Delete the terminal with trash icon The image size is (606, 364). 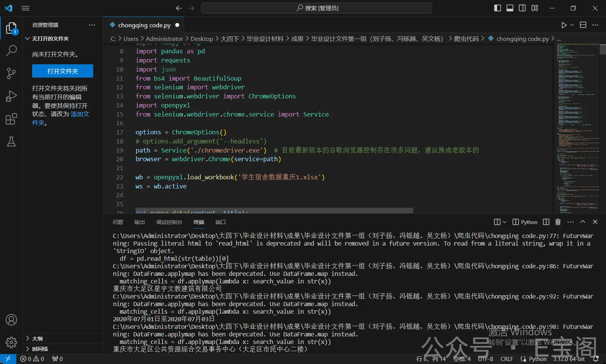pos(558,222)
